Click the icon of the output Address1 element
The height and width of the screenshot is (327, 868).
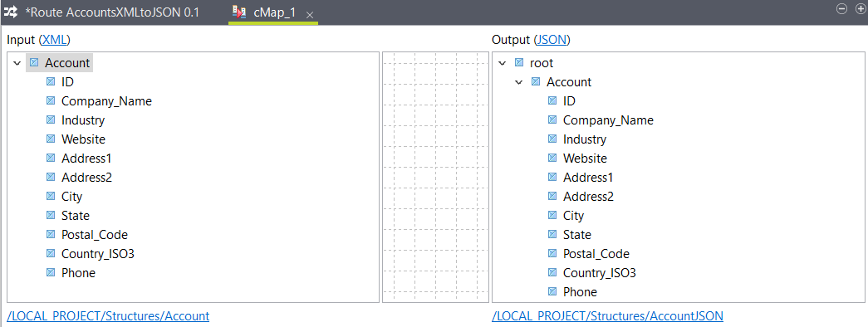pos(552,177)
